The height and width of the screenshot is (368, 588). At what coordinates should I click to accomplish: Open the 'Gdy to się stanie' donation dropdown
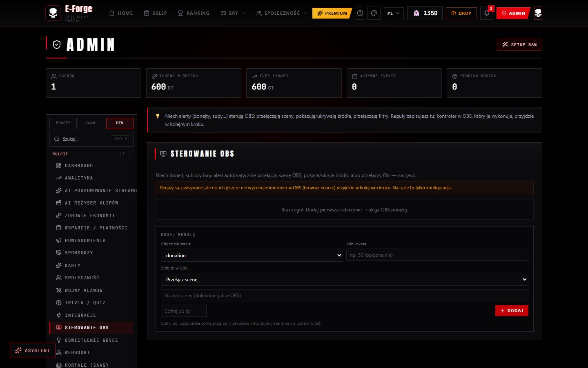point(252,255)
